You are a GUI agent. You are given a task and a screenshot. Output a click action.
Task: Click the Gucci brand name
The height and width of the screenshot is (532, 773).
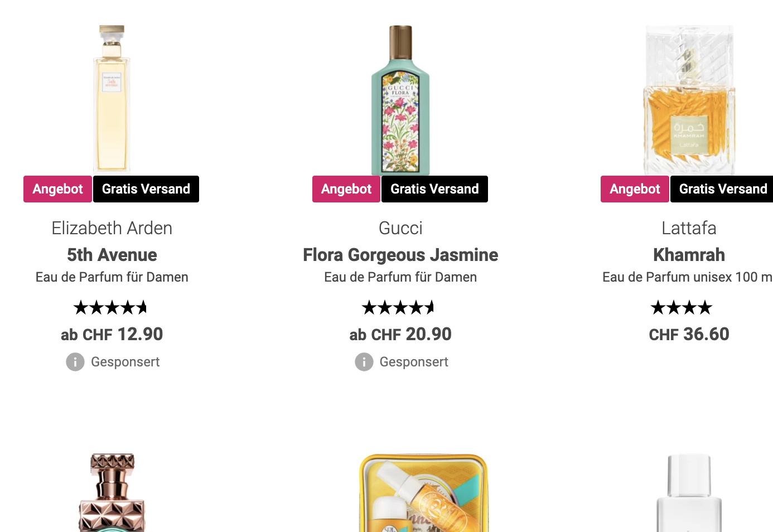click(x=400, y=228)
